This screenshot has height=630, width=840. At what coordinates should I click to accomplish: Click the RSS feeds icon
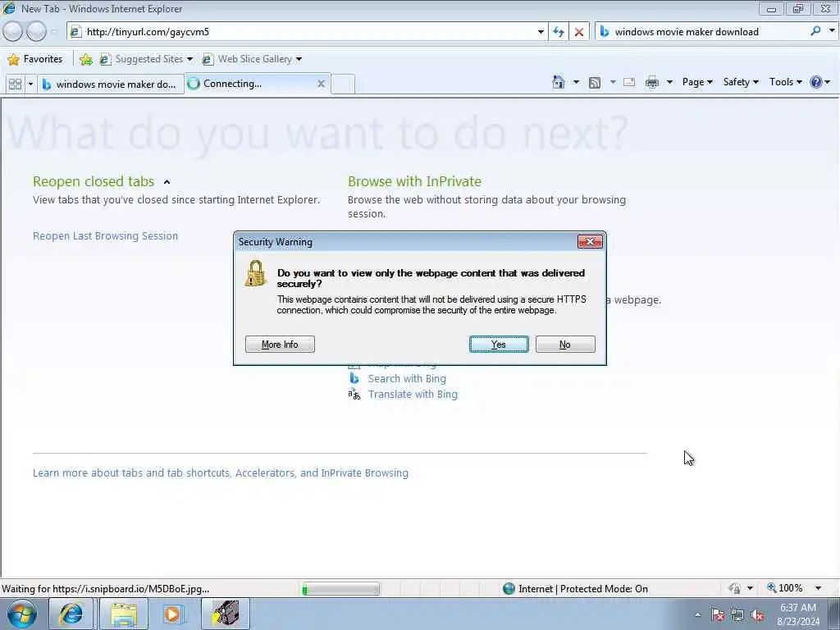point(595,83)
